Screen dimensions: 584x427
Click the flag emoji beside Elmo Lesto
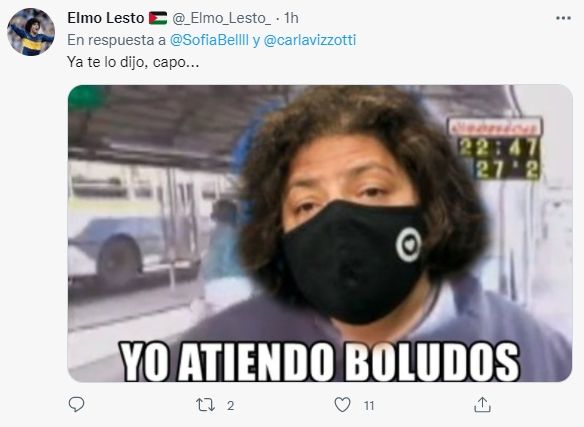click(x=158, y=18)
